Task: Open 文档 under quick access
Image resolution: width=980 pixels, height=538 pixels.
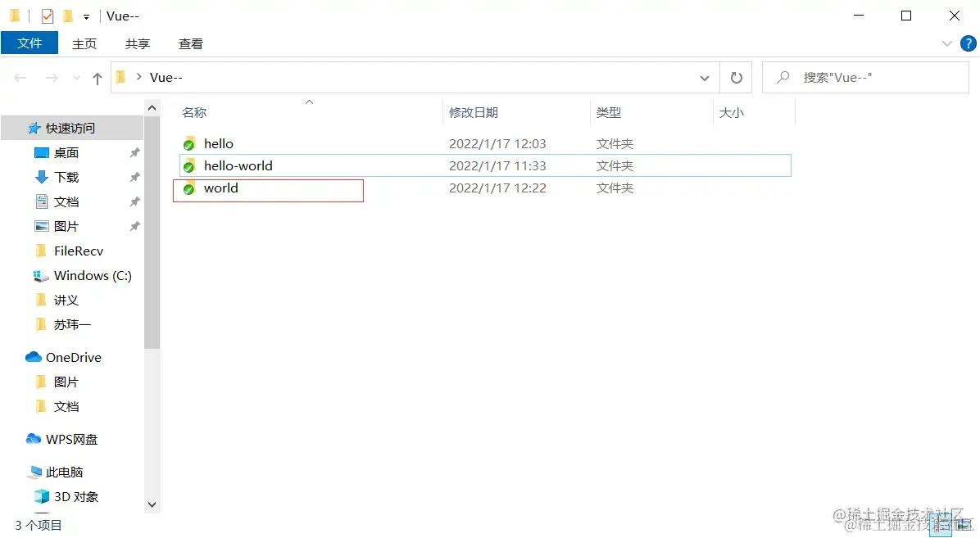Action: 66,201
